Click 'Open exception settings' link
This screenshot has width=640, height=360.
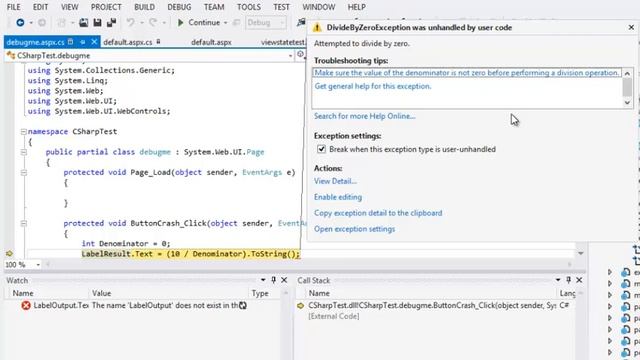[354, 229]
